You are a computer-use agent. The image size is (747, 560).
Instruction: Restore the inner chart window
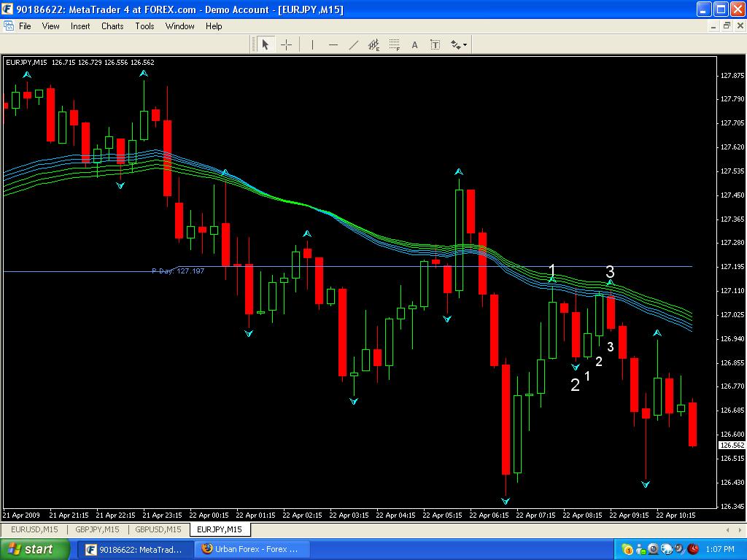coord(727,26)
